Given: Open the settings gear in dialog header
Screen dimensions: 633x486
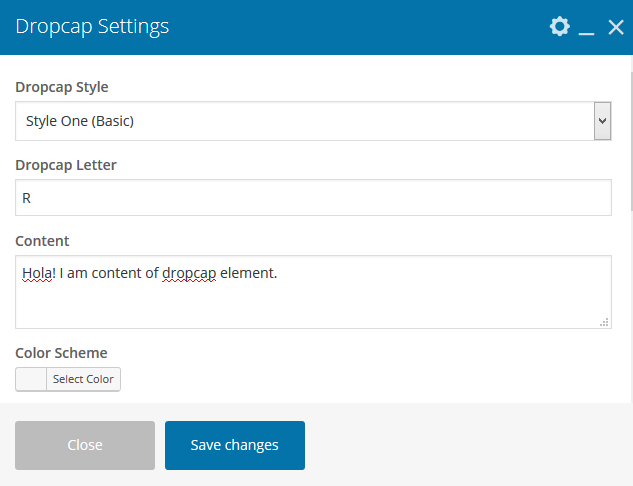Looking at the screenshot, I should pyautogui.click(x=560, y=27).
